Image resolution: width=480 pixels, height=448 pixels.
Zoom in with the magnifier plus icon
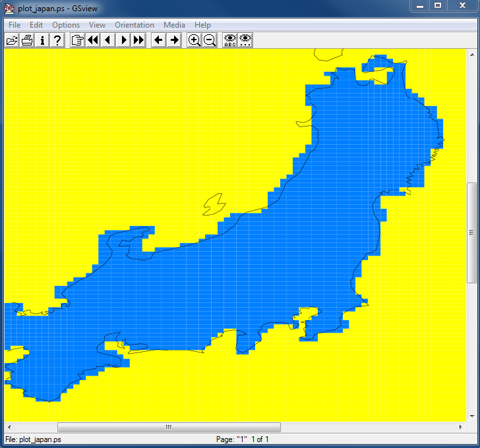pos(195,40)
